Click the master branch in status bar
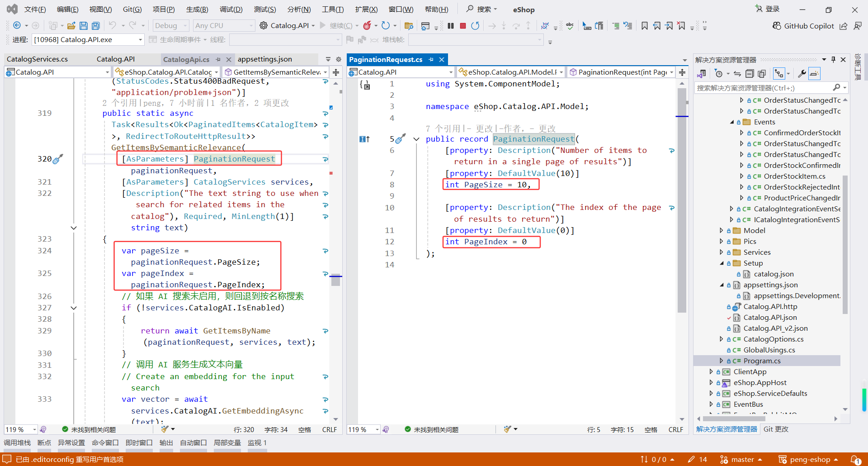 point(742,459)
